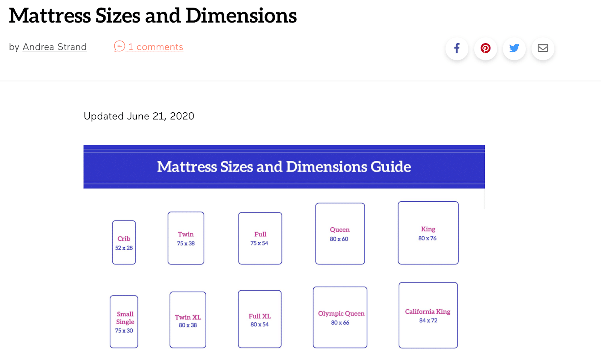Open Andrea Strand author page
This screenshot has height=364, width=601.
click(x=54, y=47)
